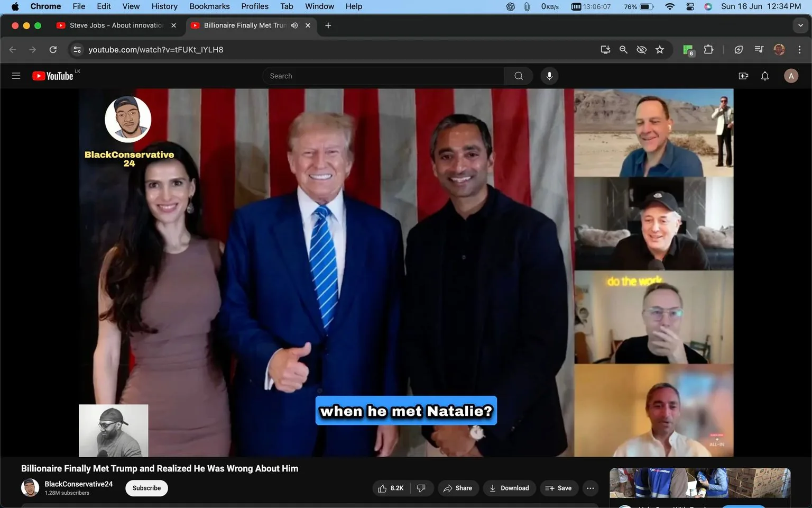Image resolution: width=812 pixels, height=508 pixels.
Task: Click the adblocker extension with badge 6
Action: pyautogui.click(x=687, y=49)
